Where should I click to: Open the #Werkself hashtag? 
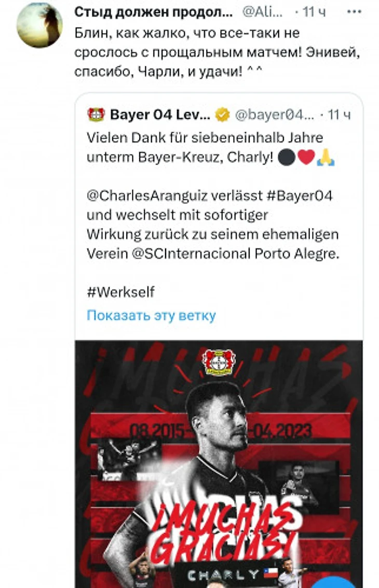pyautogui.click(x=120, y=292)
